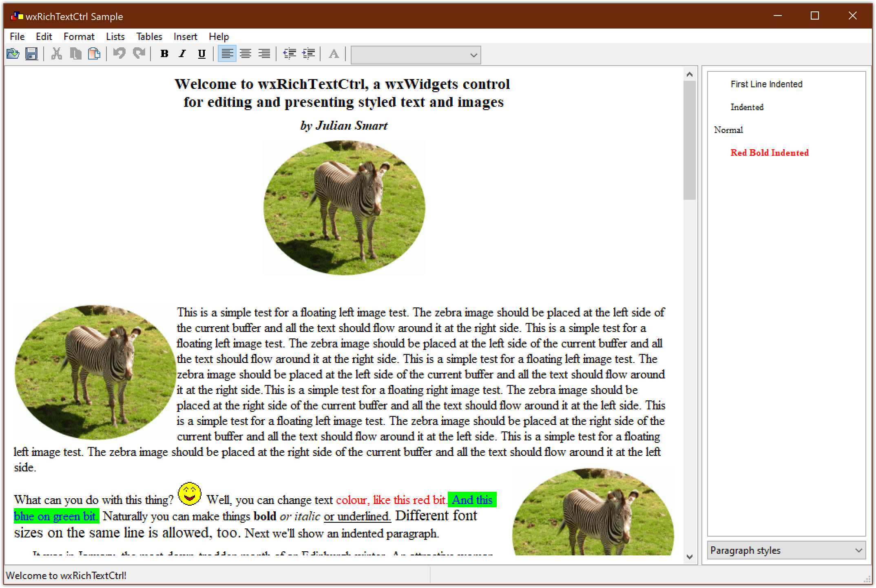Click the Align Center icon
The image size is (876, 588).
[245, 55]
